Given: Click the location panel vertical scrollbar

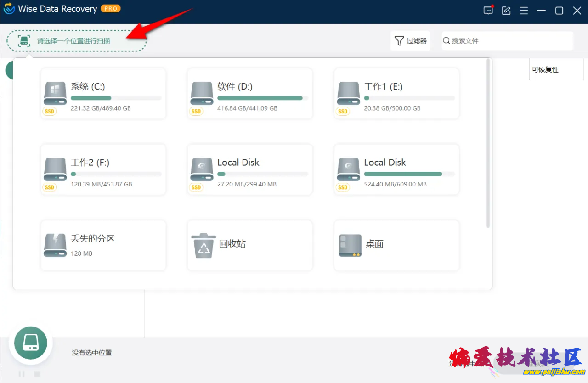Looking at the screenshot, I should point(488,143).
